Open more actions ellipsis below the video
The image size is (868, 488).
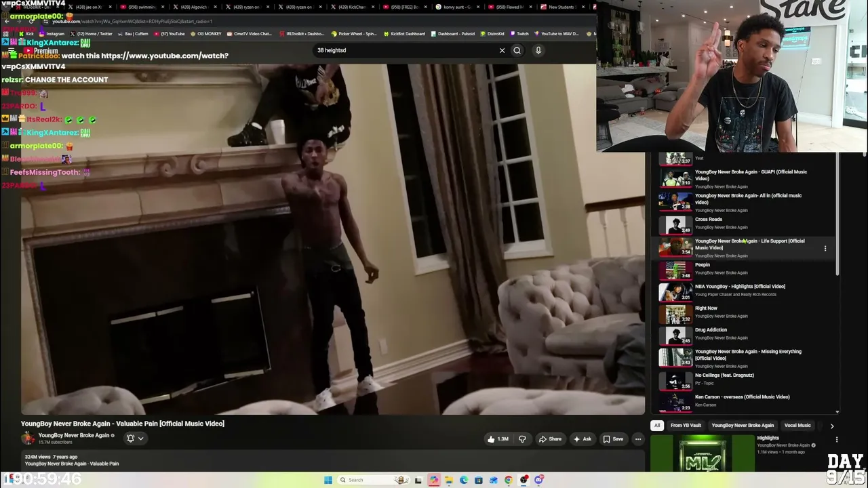point(638,439)
